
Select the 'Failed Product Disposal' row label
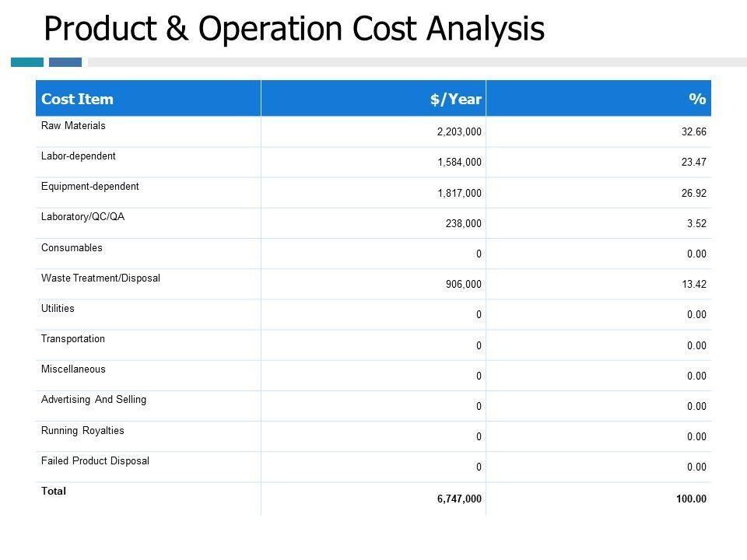click(x=94, y=460)
